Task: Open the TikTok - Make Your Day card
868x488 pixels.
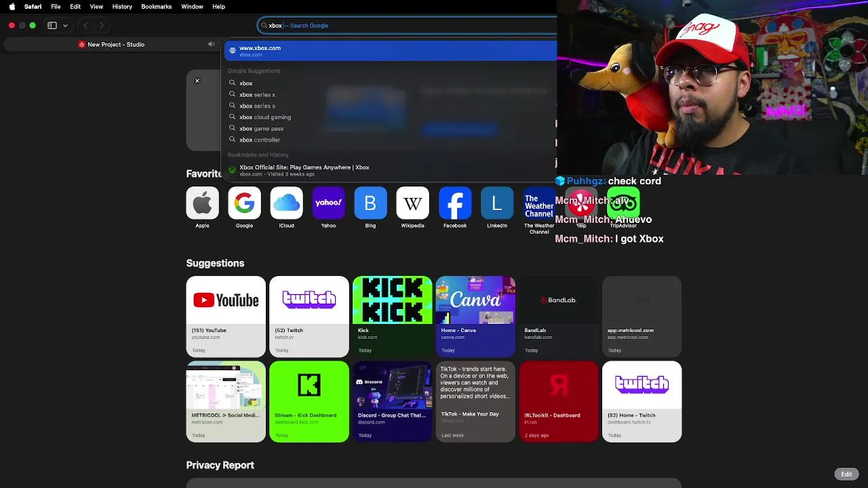Action: point(475,401)
